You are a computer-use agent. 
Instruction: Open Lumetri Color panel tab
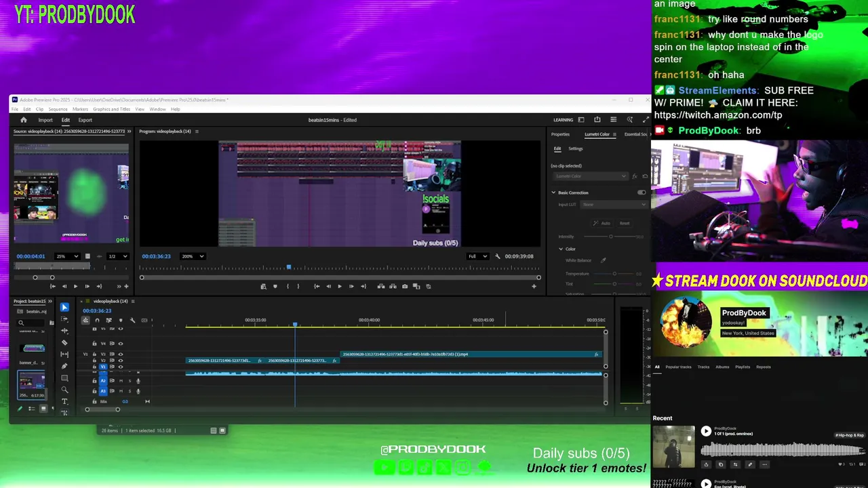click(597, 134)
